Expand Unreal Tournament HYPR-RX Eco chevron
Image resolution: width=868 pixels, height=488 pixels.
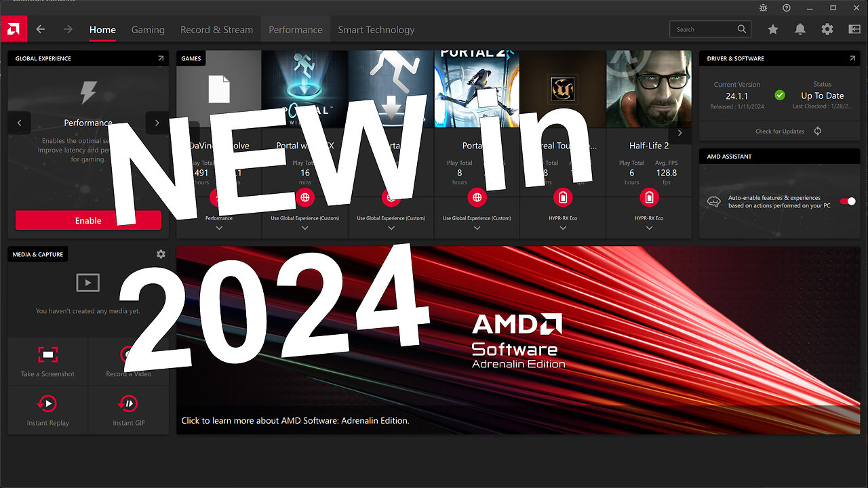pyautogui.click(x=563, y=228)
